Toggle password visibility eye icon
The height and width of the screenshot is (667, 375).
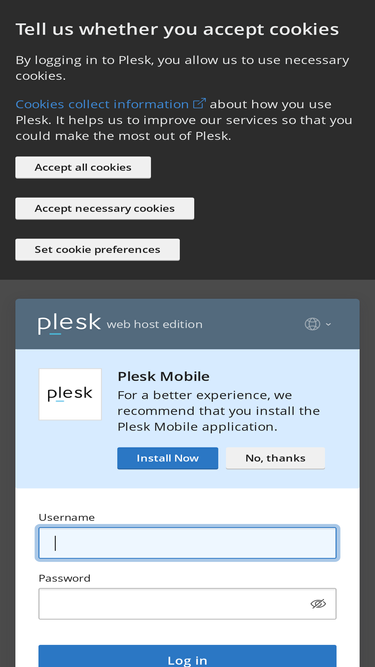tap(318, 604)
